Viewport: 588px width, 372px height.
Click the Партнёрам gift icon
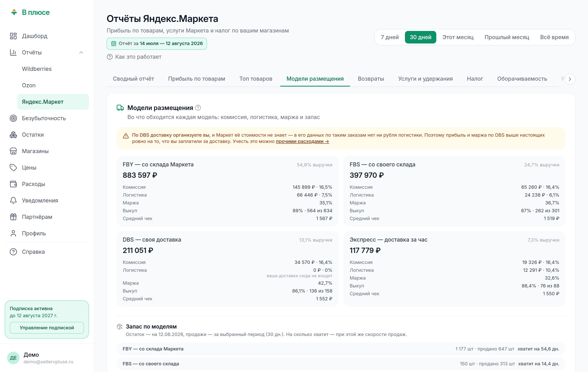click(13, 217)
